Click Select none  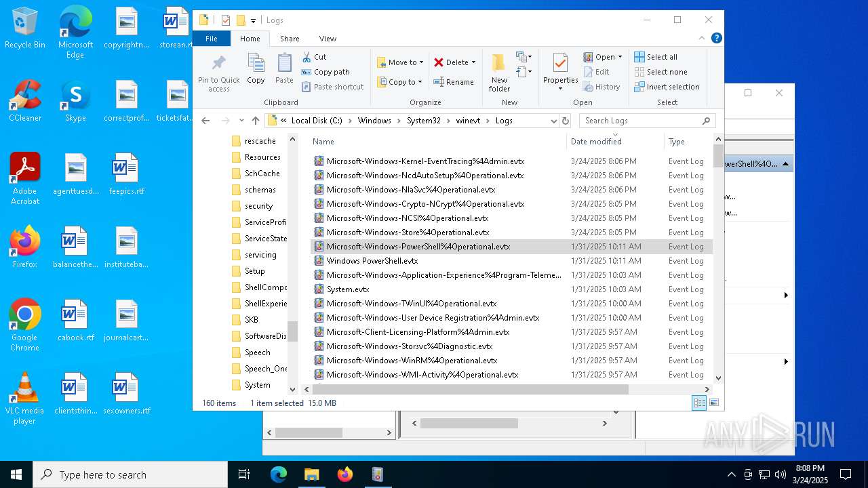click(660, 72)
